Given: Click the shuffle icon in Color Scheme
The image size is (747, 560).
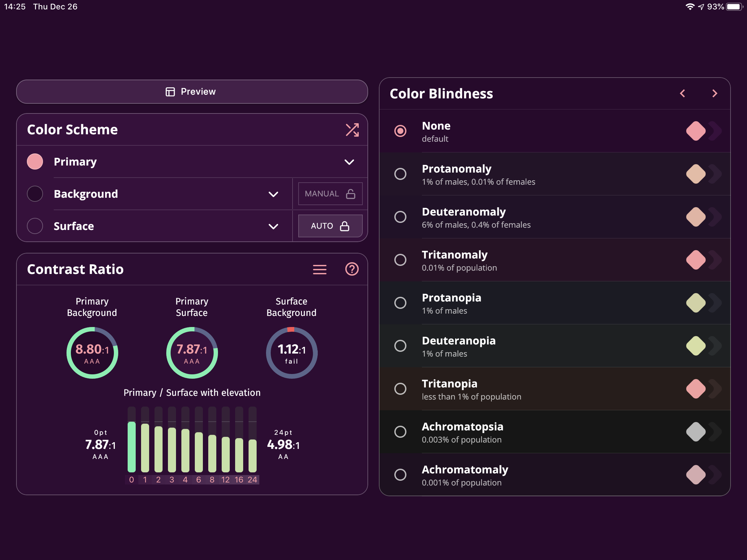Looking at the screenshot, I should click(x=352, y=130).
